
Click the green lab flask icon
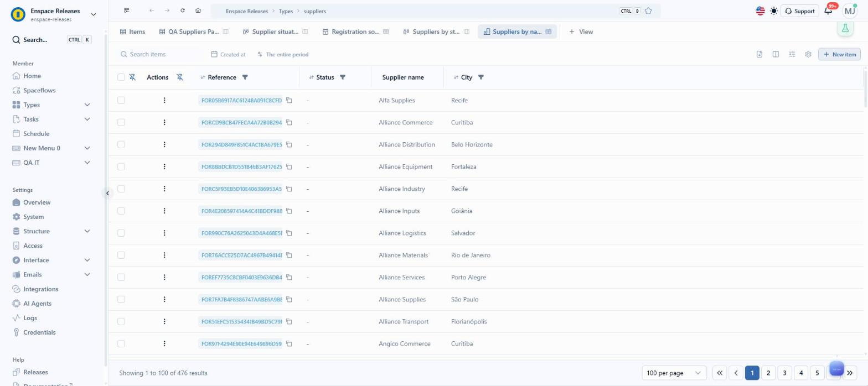pos(845,29)
